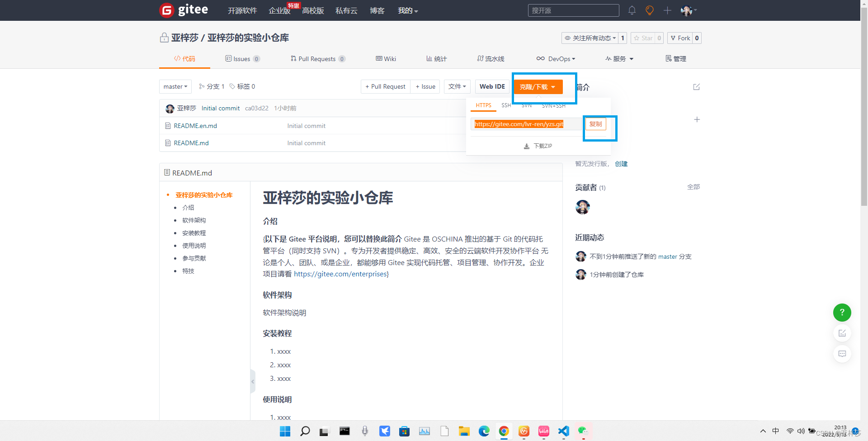The image size is (868, 441).
Task: Click the 标签 0 tags link
Action: pos(242,86)
